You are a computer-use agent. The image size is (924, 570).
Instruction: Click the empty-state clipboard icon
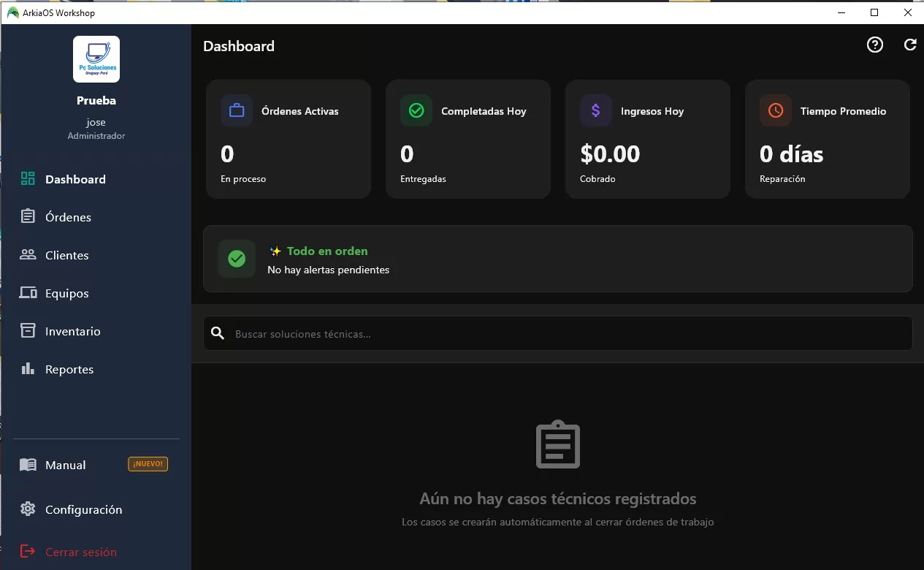558,444
